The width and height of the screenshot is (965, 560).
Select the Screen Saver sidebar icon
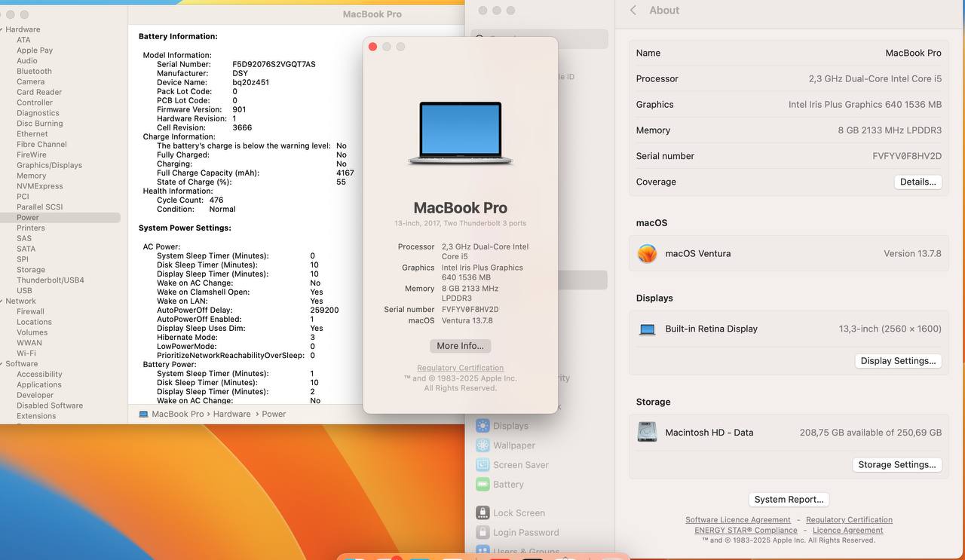(482, 465)
